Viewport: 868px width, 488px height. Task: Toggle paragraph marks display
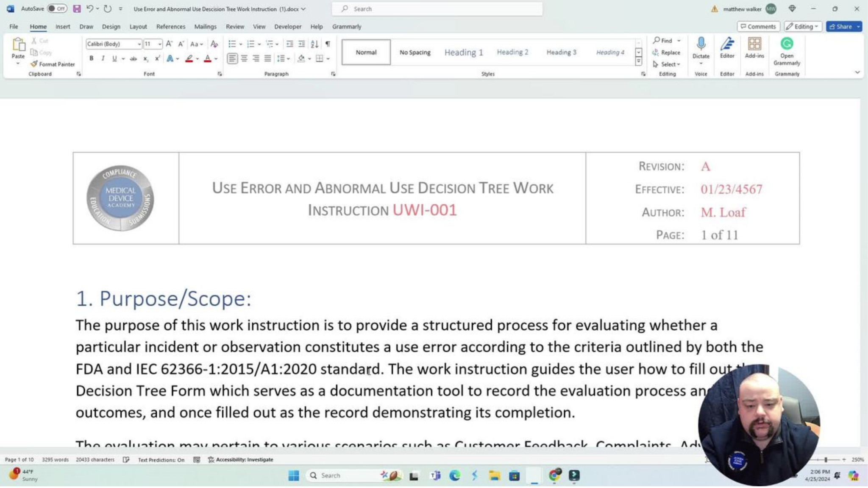[x=328, y=43]
